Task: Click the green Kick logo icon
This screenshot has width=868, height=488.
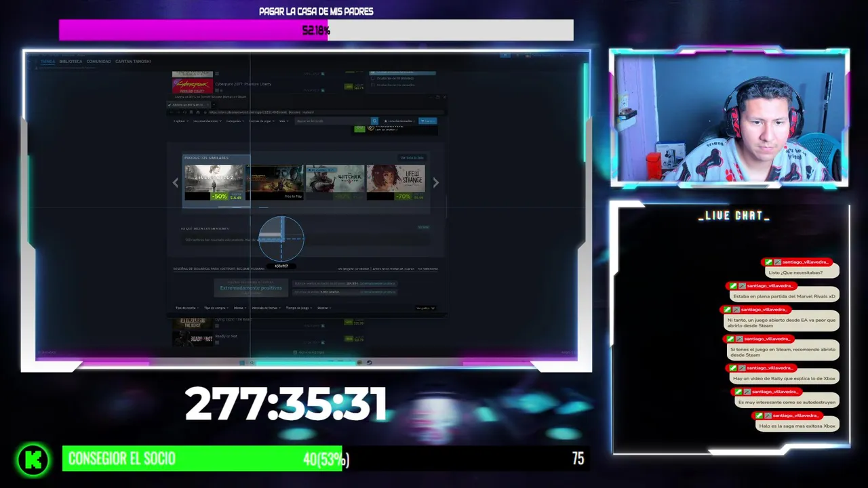Action: pyautogui.click(x=33, y=460)
